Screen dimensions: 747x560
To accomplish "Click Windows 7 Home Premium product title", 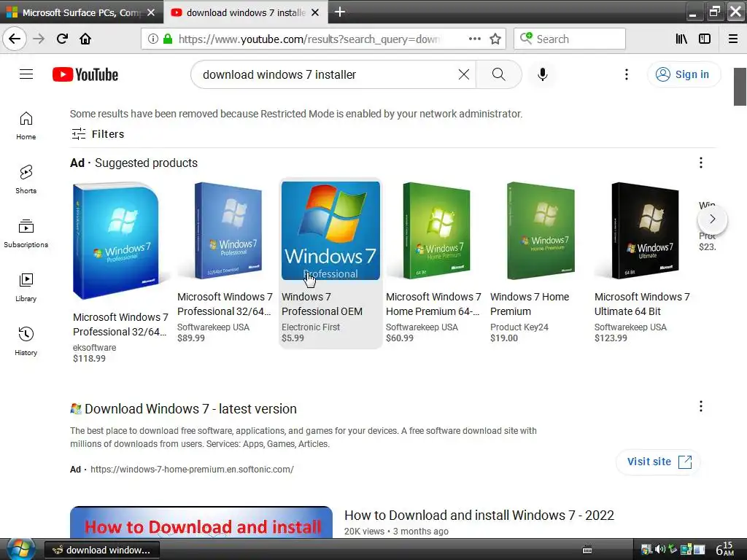I will (x=530, y=304).
